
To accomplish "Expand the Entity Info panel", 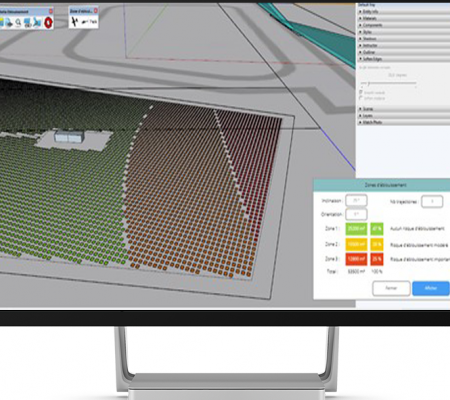I will pyautogui.click(x=403, y=12).
